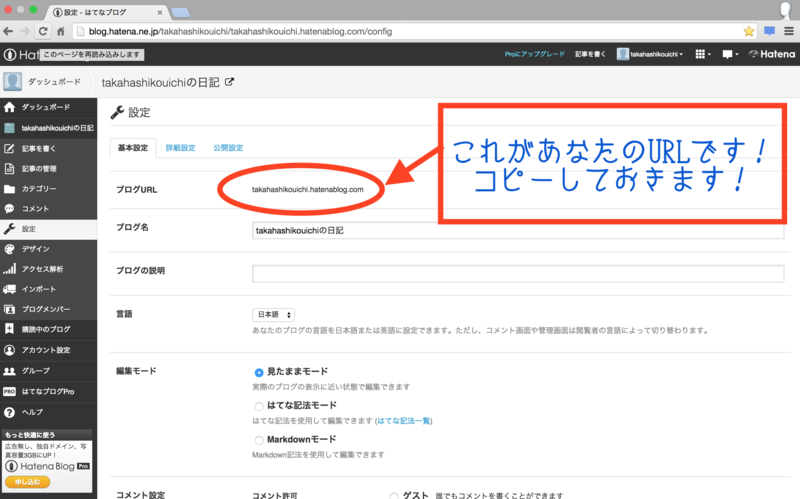Viewport: 800px width, 499px height.
Task: Open はてな記法一覧 link
Action: point(404,421)
